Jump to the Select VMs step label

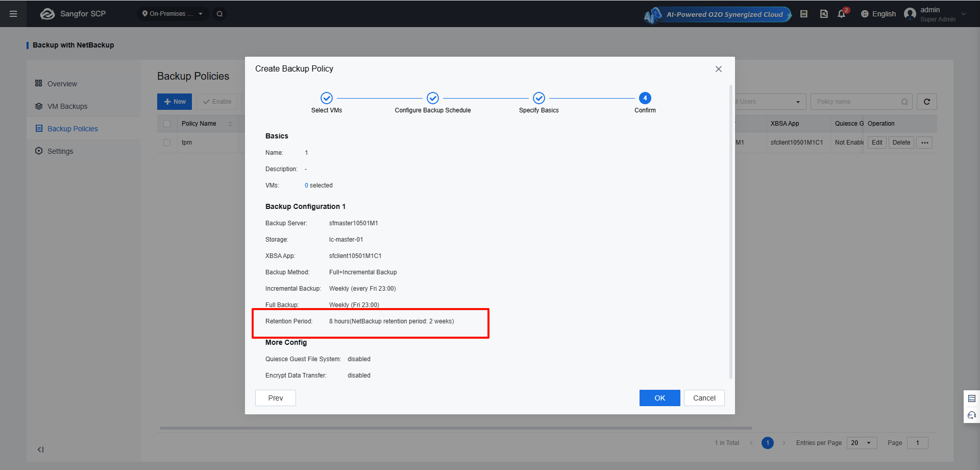pyautogui.click(x=327, y=110)
